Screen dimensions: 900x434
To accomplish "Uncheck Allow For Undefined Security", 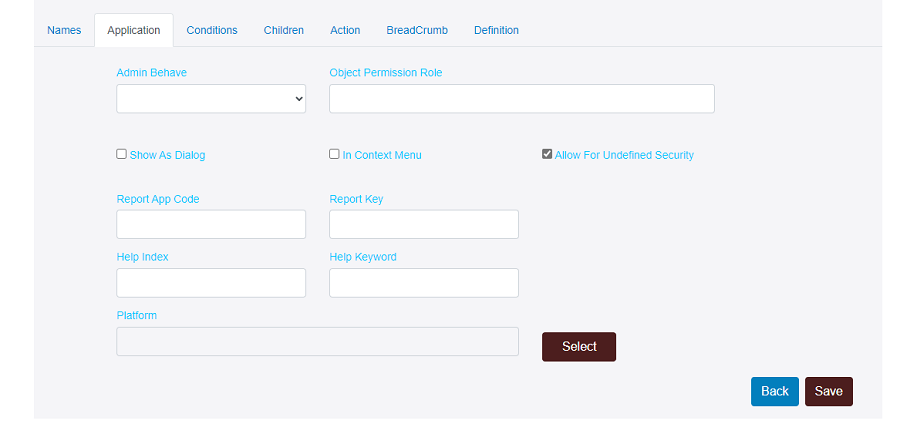I will tap(547, 154).
